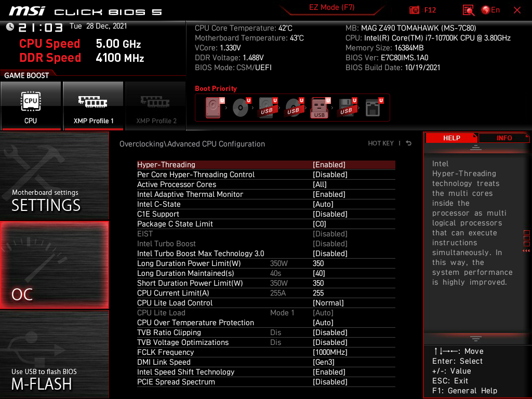
Task: Click the date Tue 28 Dec, 2021
Action: pyautogui.click(x=98, y=26)
